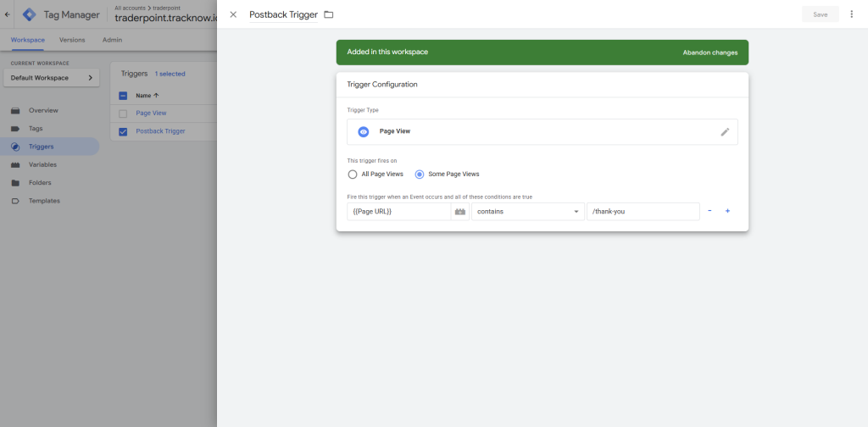The image size is (868, 427).
Task: Click the back arrow next to the Tag Manager logo
Action: point(8,14)
